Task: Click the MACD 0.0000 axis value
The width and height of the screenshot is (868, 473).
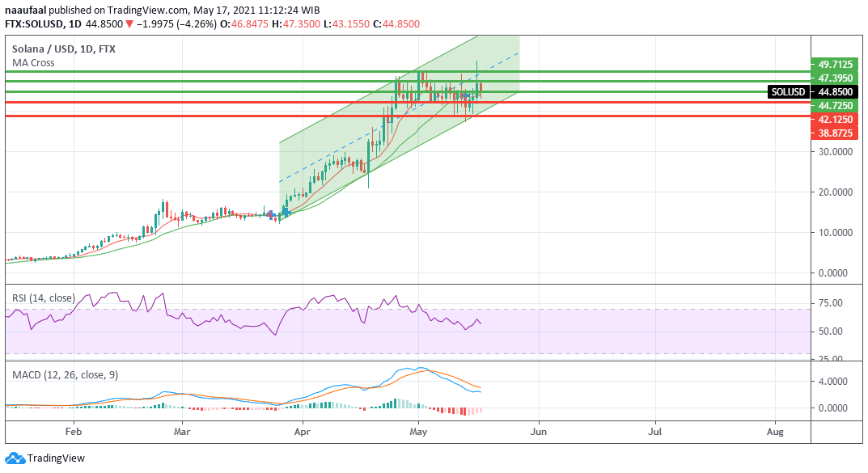Action: coord(832,408)
